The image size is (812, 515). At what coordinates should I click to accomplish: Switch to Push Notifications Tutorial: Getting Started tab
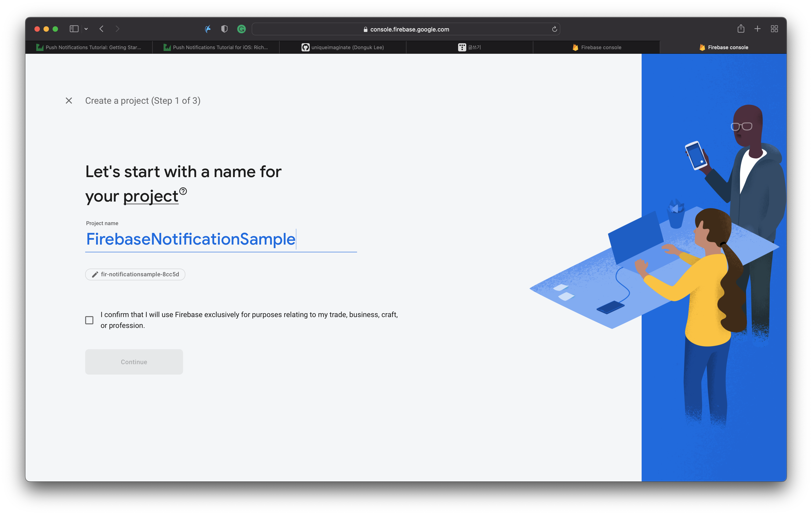(89, 47)
